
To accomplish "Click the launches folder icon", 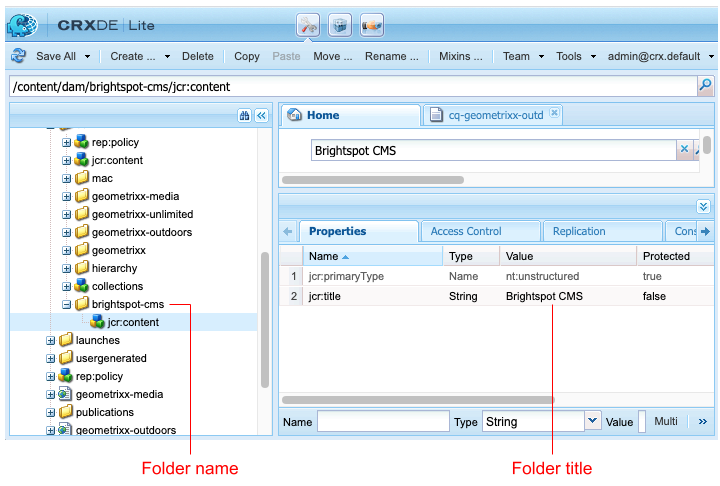I will coord(66,339).
